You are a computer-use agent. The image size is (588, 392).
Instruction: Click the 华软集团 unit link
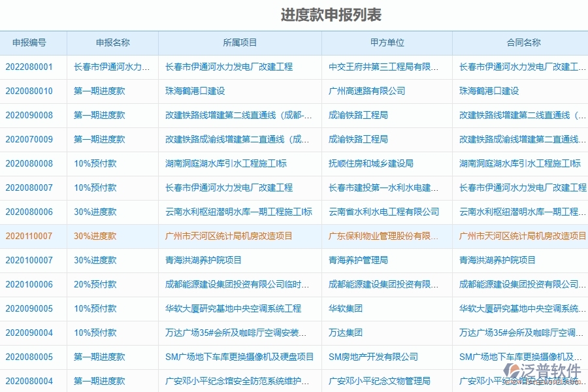[x=344, y=308]
